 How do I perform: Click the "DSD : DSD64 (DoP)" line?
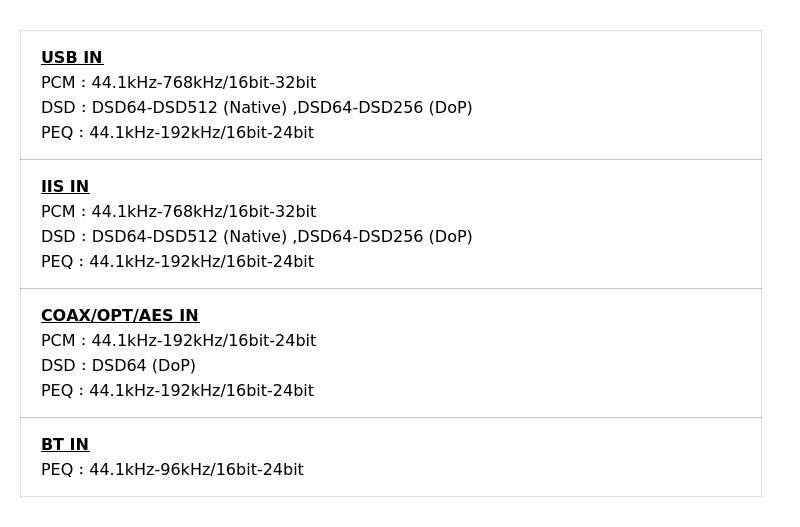(x=118, y=366)
